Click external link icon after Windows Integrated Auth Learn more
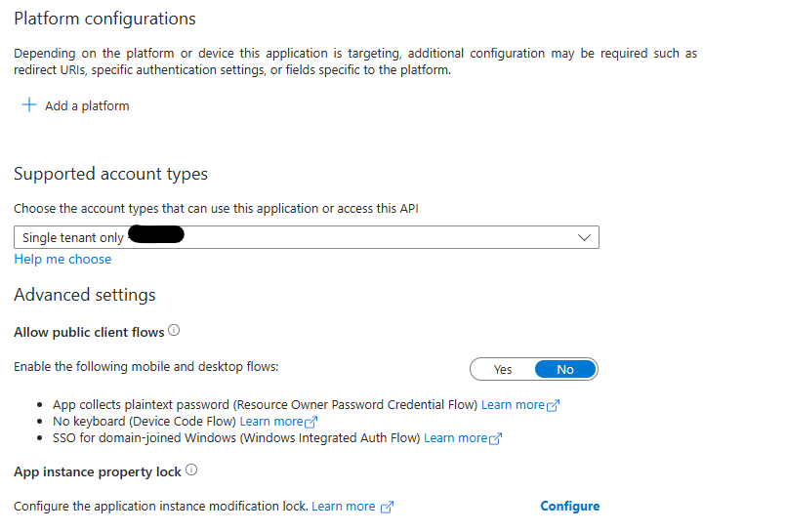Screen dimensions: 786x532 point(495,438)
